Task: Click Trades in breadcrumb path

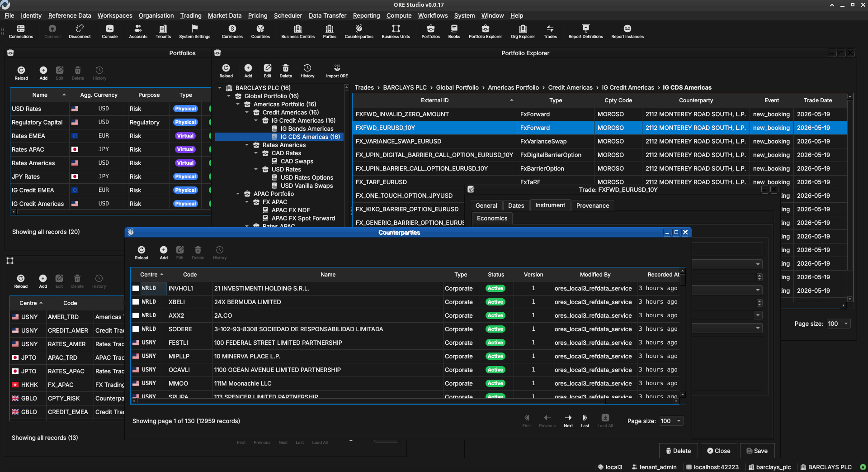Action: point(364,87)
